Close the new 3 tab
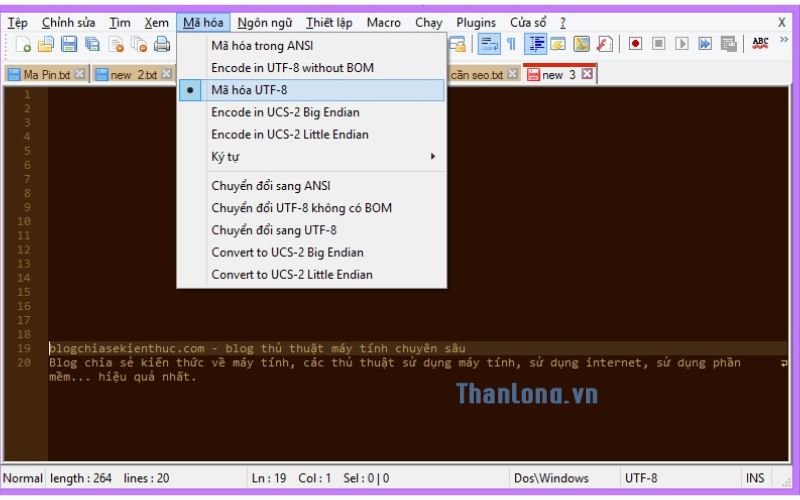The image size is (800, 500). click(588, 75)
